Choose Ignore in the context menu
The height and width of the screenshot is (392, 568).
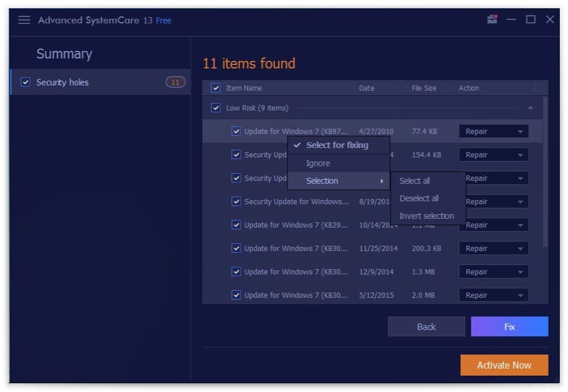(x=338, y=163)
